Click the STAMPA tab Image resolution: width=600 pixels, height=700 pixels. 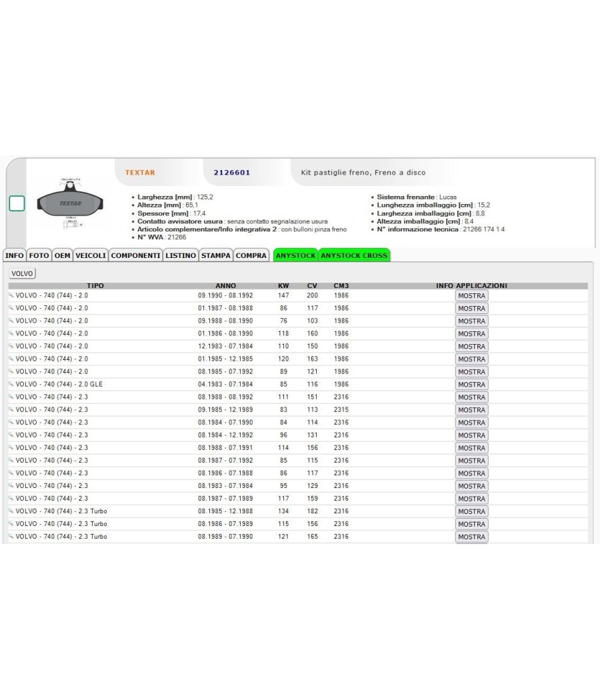click(x=216, y=255)
